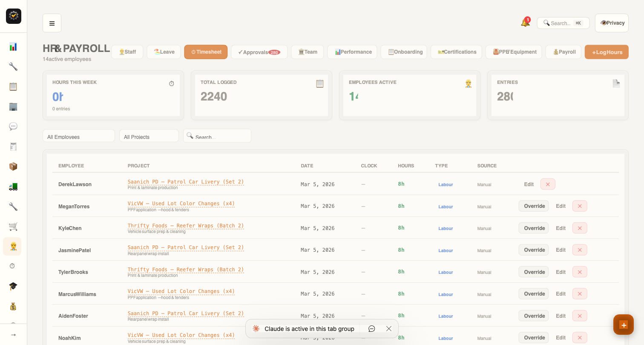Viewport: 644px width, 345px height.
Task: Open the All Projects dropdown
Action: tap(149, 135)
